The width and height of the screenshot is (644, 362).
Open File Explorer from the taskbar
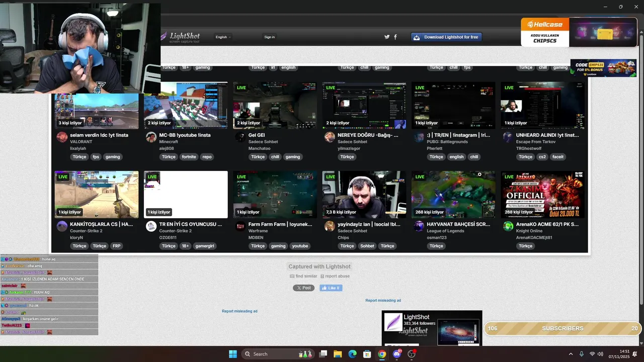338,354
